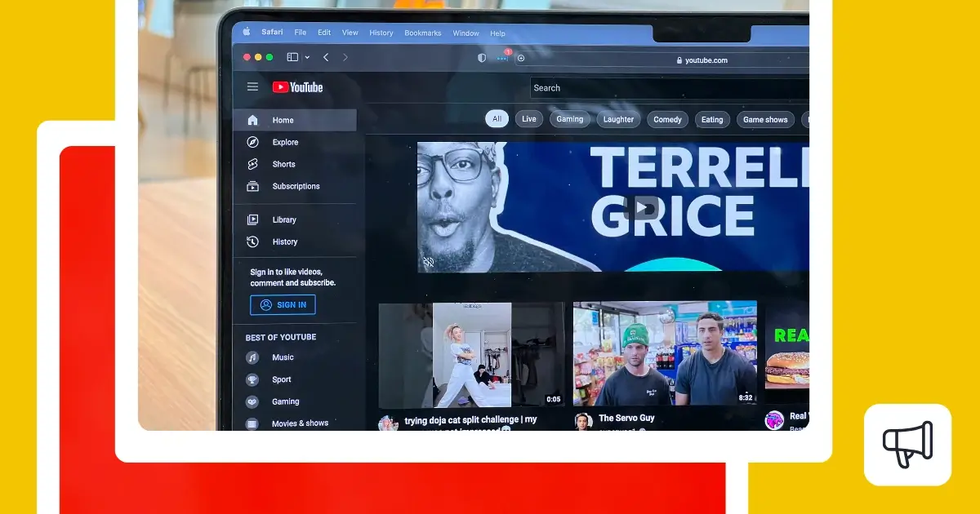Open the Bookmarks menu
The height and width of the screenshot is (514, 980).
[423, 33]
